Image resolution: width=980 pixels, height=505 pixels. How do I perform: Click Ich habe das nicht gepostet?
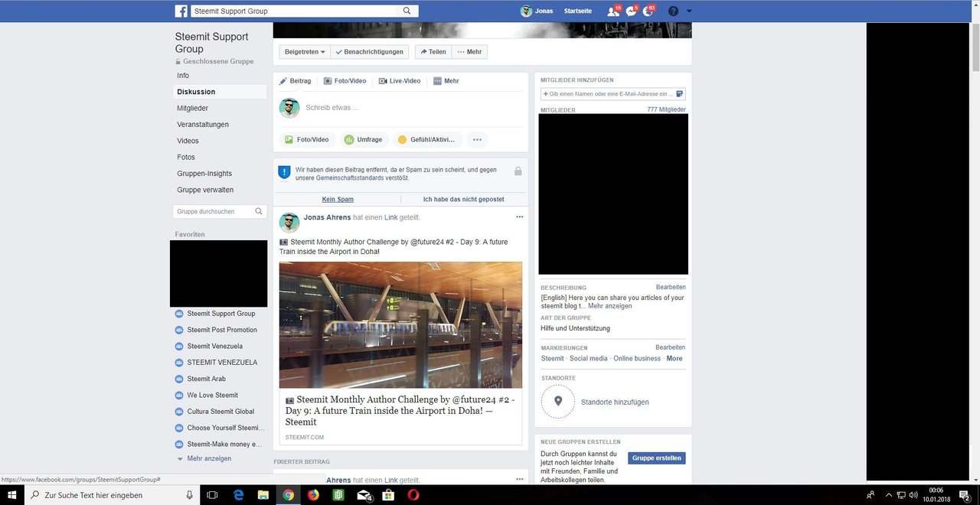[463, 199]
